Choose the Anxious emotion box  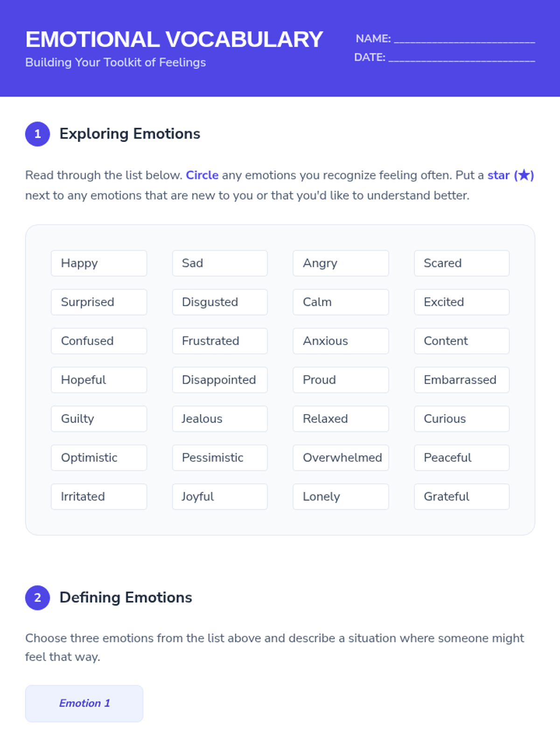tap(341, 341)
